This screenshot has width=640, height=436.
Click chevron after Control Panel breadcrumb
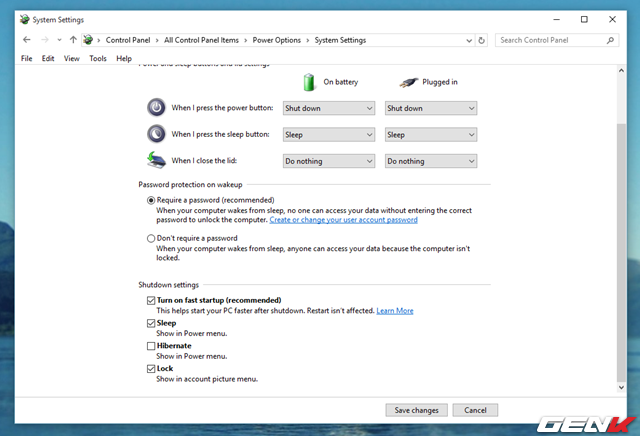[157, 40]
